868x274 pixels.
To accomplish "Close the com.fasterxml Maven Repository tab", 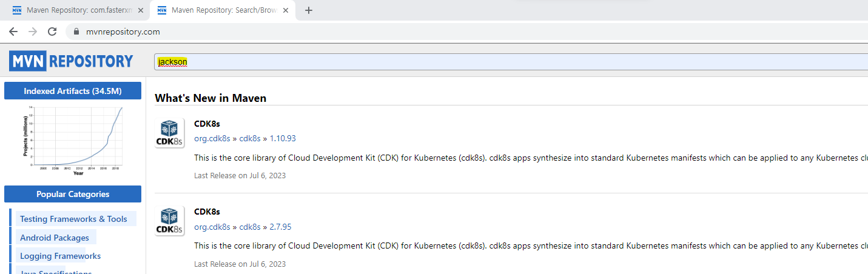I will tap(140, 10).
